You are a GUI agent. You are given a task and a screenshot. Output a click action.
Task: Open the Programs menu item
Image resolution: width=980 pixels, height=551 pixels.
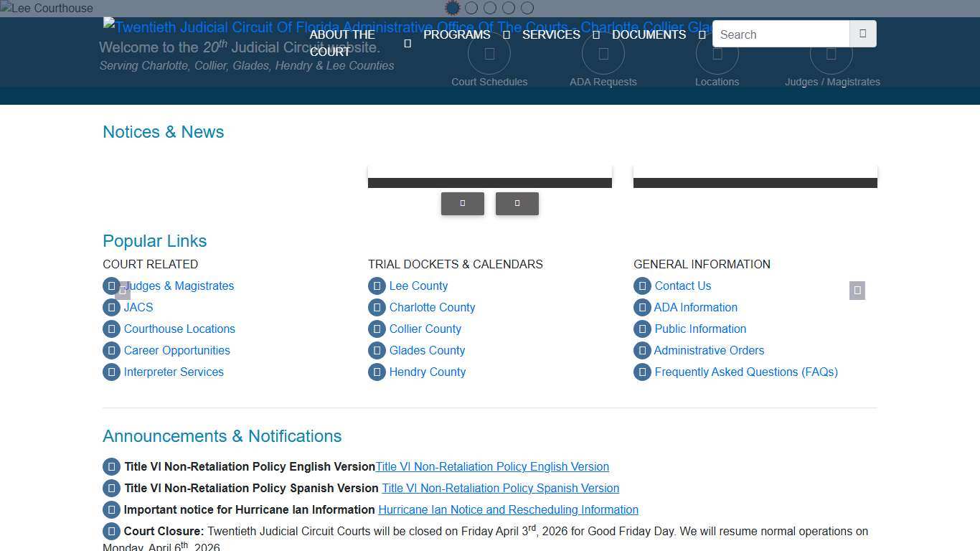point(456,35)
